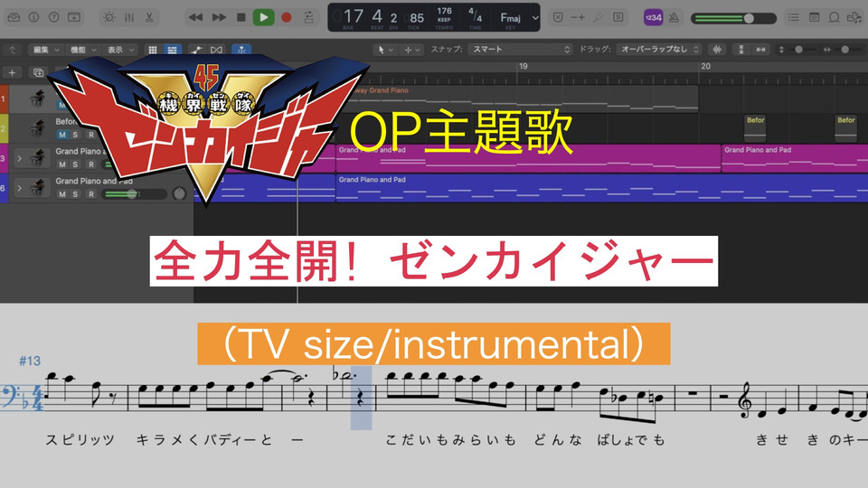Image resolution: width=868 pixels, height=488 pixels.
Task: Open the Library panel icon
Action: tap(14, 17)
